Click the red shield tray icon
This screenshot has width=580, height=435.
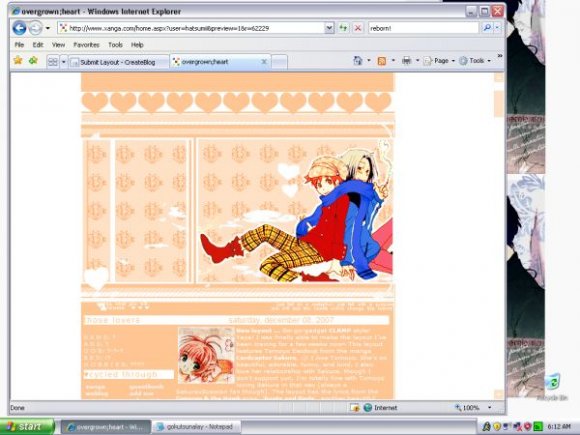point(527,427)
